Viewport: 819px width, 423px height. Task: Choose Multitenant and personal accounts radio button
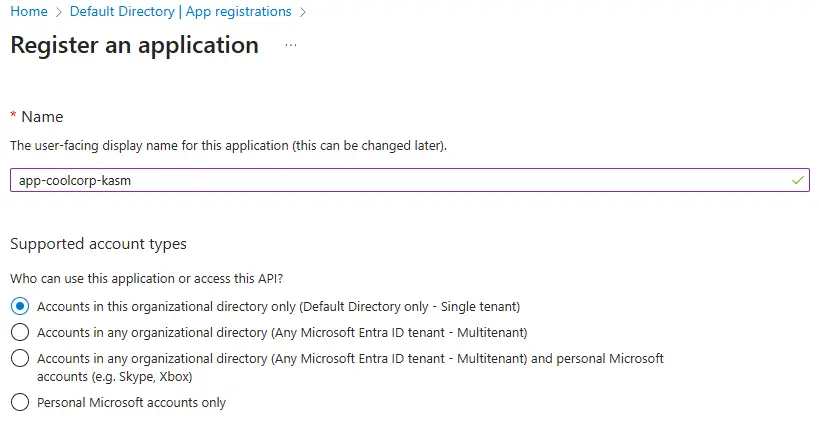point(19,357)
